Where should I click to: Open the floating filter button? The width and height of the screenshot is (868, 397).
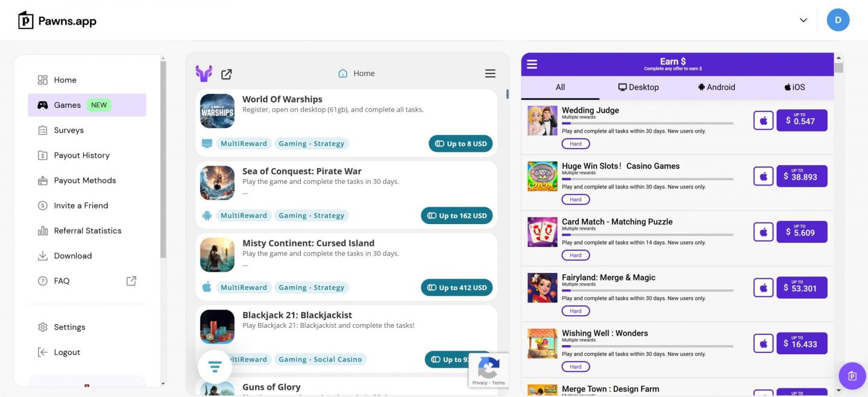(215, 366)
